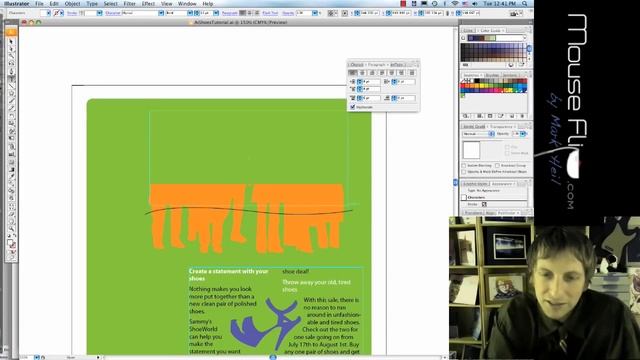Align paragraph left in Paragraph panel
The height and width of the screenshot is (360, 640).
[x=352, y=73]
